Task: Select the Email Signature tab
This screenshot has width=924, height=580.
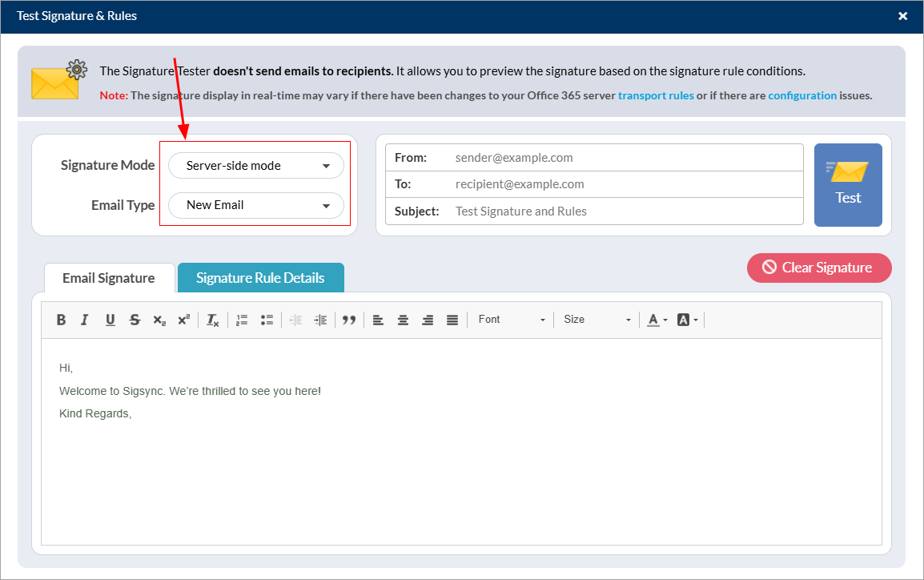Action: (x=109, y=278)
